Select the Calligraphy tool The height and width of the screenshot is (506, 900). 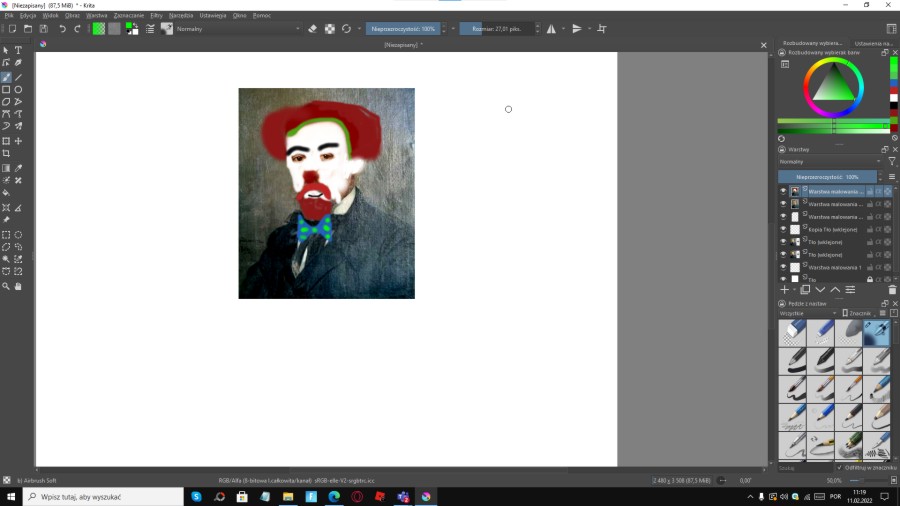18,63
